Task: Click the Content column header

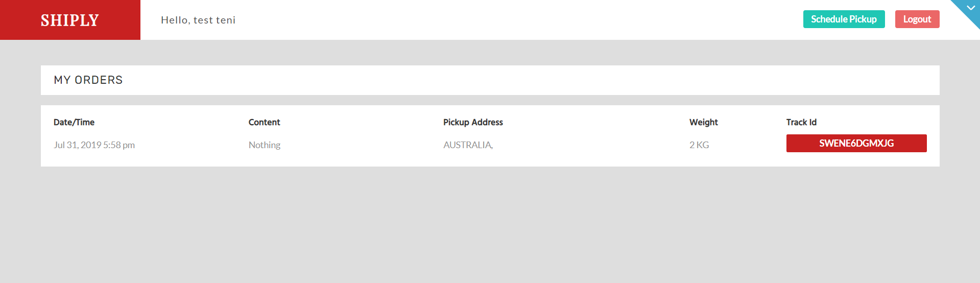Action: click(264, 122)
